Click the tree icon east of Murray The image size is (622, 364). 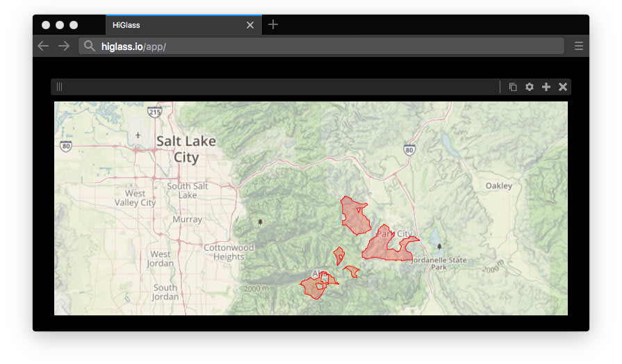[x=260, y=222]
